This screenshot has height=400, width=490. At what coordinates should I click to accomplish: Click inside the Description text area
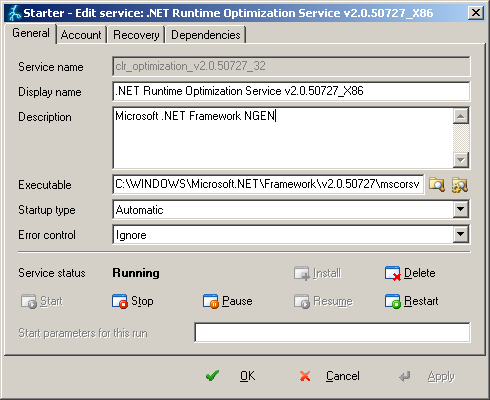click(283, 138)
